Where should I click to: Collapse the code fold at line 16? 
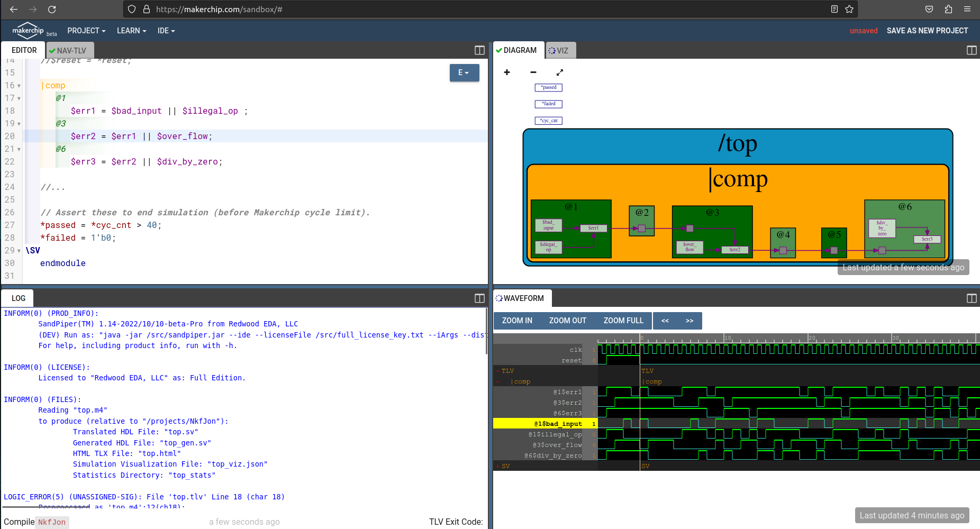[x=19, y=86]
